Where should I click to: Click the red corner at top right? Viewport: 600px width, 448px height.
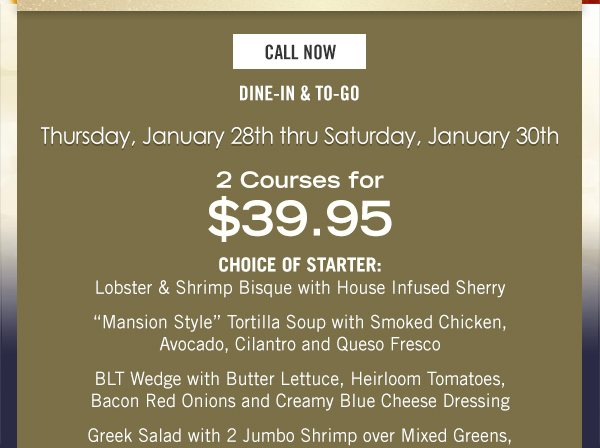(x=591, y=2)
